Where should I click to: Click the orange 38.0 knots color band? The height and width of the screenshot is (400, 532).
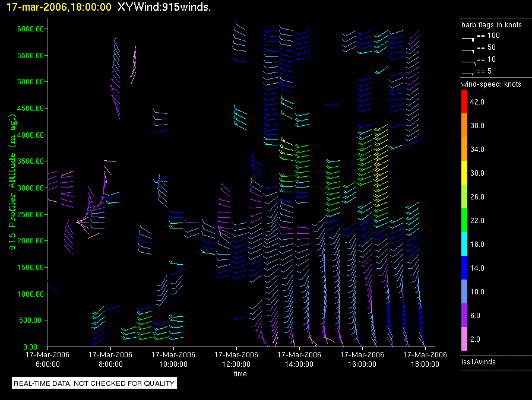464,125
